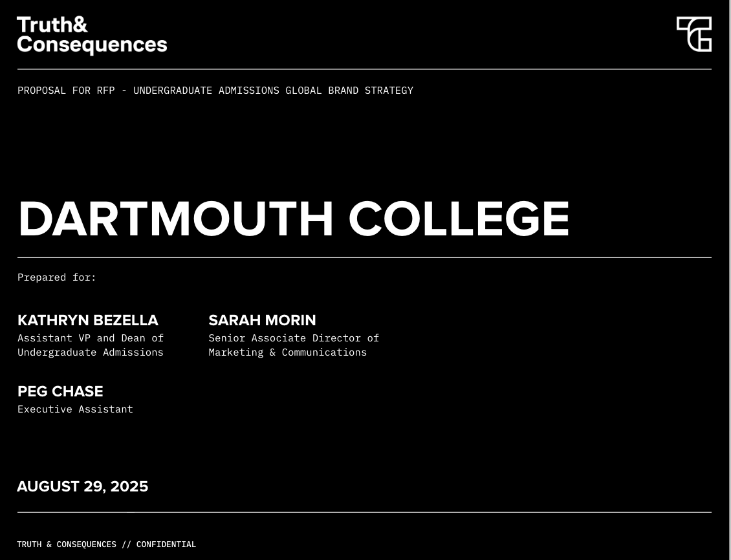731x560 pixels.
Task: Click the Truth & Consequences wordmark logo
Action: coord(91,35)
